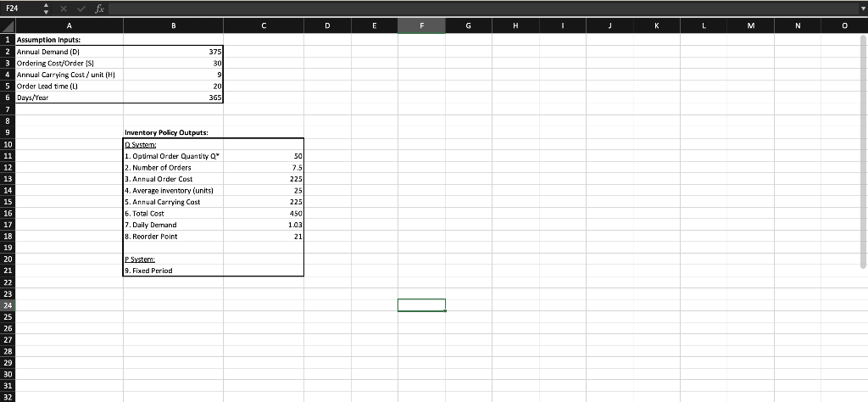Select the 'Days/Year' label cell
This screenshot has width=868, height=402.
click(x=70, y=98)
